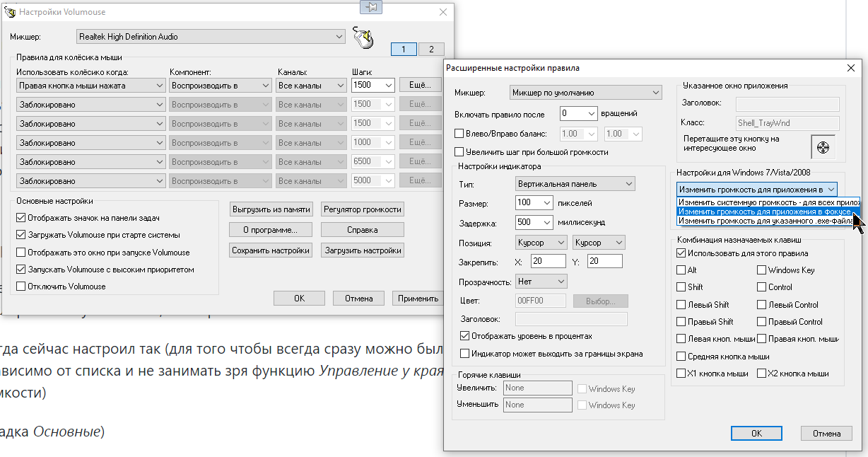Image resolution: width=868 pixels, height=457 pixels.
Task: Toggle 'Запускать Volumouse с высоким приоритетом' checkbox
Action: point(21,269)
